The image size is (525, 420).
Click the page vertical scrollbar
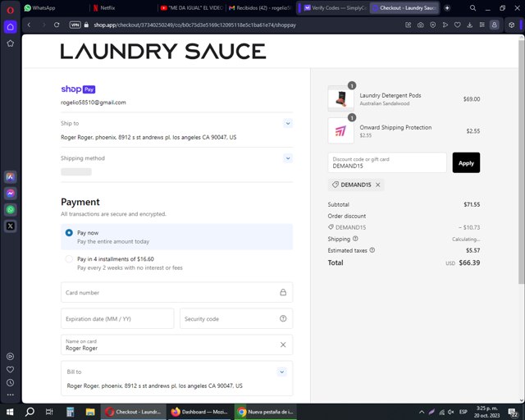(522, 161)
